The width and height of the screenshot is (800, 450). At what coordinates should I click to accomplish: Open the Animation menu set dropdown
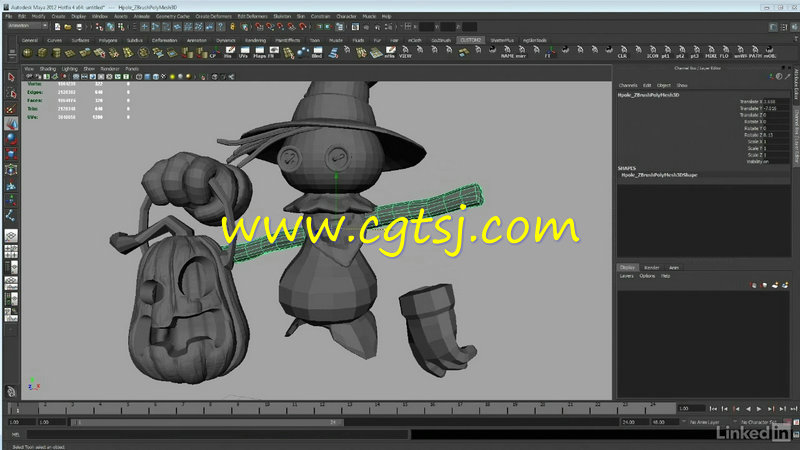tap(28, 26)
